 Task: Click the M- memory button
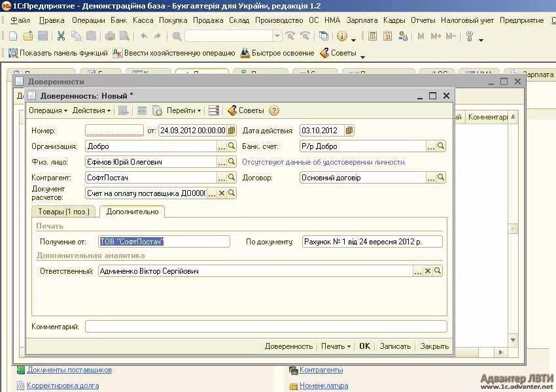[450, 36]
